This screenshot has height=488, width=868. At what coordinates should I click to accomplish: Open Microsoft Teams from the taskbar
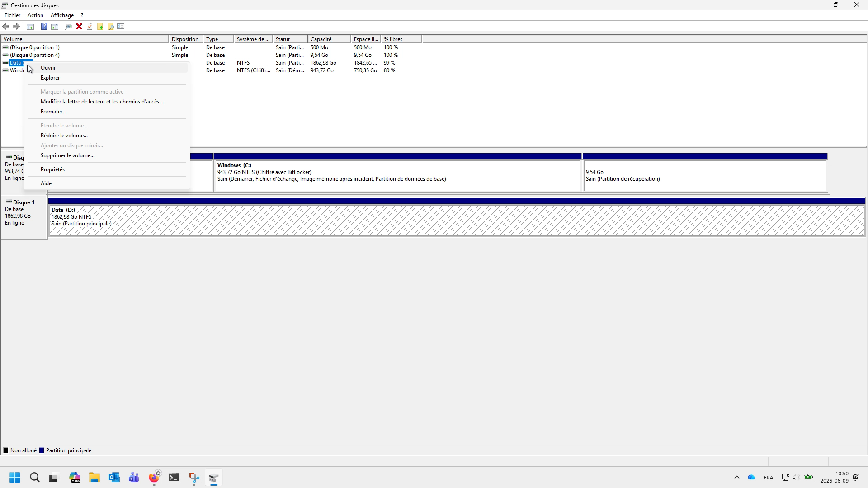[x=134, y=478]
